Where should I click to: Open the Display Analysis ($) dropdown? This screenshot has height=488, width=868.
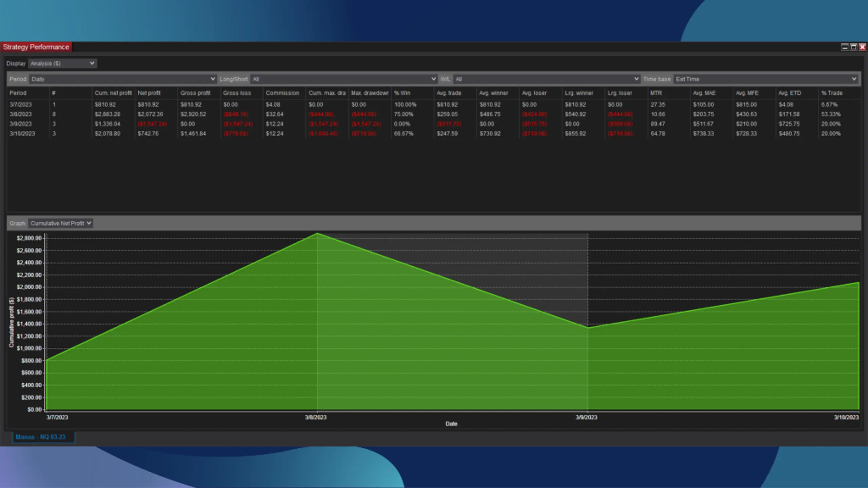62,63
